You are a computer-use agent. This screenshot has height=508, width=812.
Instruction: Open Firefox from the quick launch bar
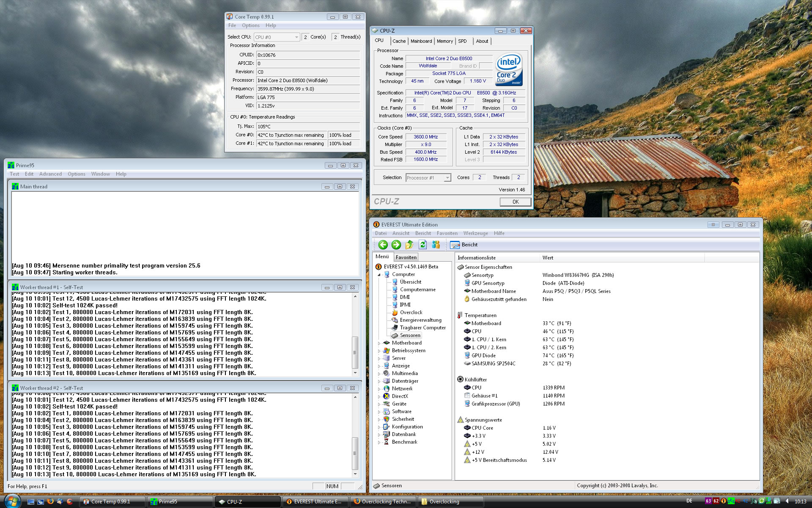[x=50, y=501]
